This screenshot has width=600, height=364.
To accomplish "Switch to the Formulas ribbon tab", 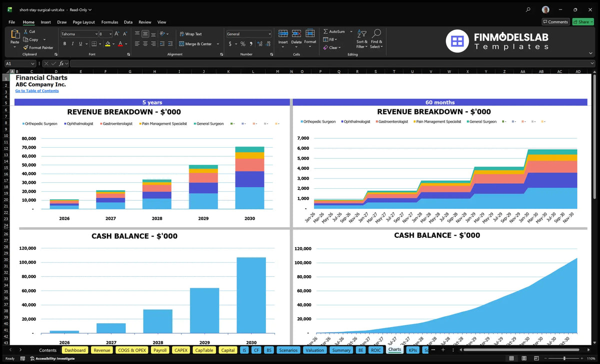I will point(109,22).
